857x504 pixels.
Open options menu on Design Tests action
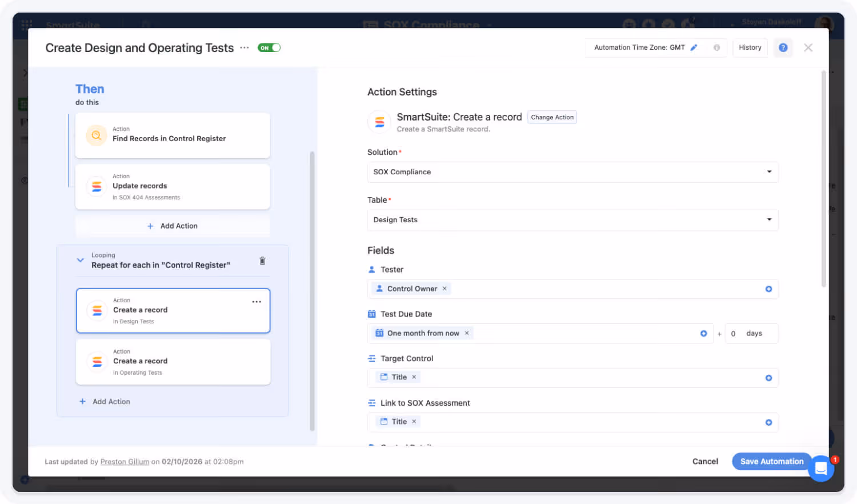[257, 302]
